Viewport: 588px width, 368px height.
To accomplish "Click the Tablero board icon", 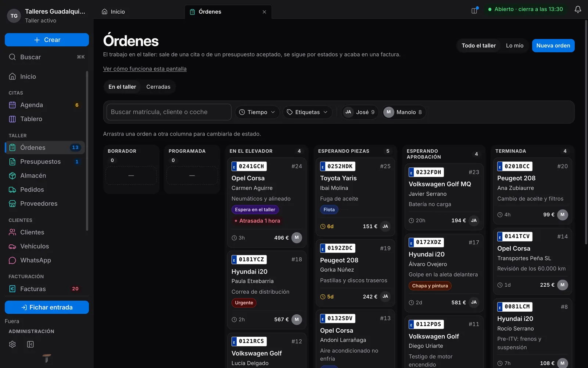I will click(x=12, y=119).
